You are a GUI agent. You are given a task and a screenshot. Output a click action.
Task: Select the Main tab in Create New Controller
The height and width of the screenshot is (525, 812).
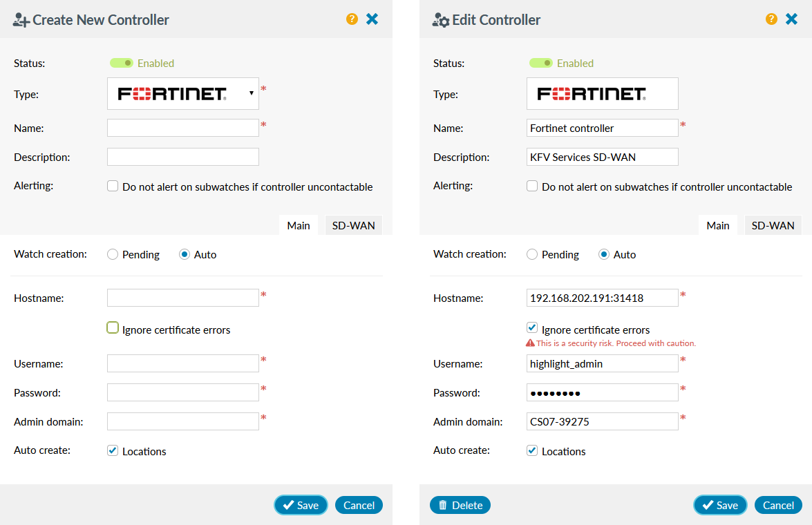299,225
